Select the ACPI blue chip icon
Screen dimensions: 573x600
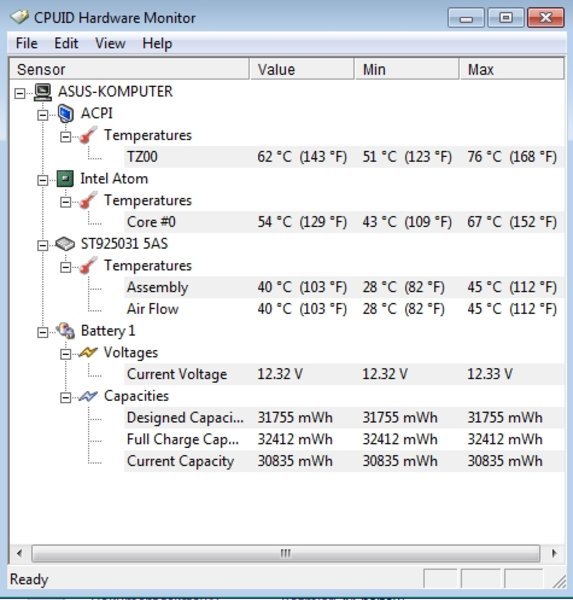pyautogui.click(x=65, y=114)
